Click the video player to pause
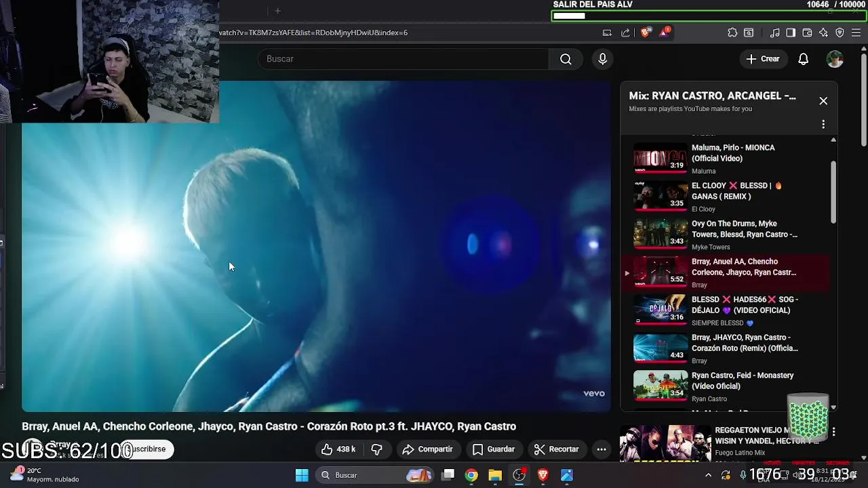 [316, 246]
